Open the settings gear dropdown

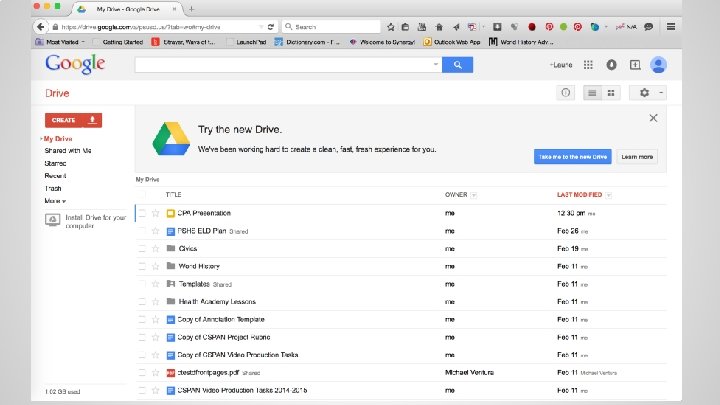tap(648, 93)
